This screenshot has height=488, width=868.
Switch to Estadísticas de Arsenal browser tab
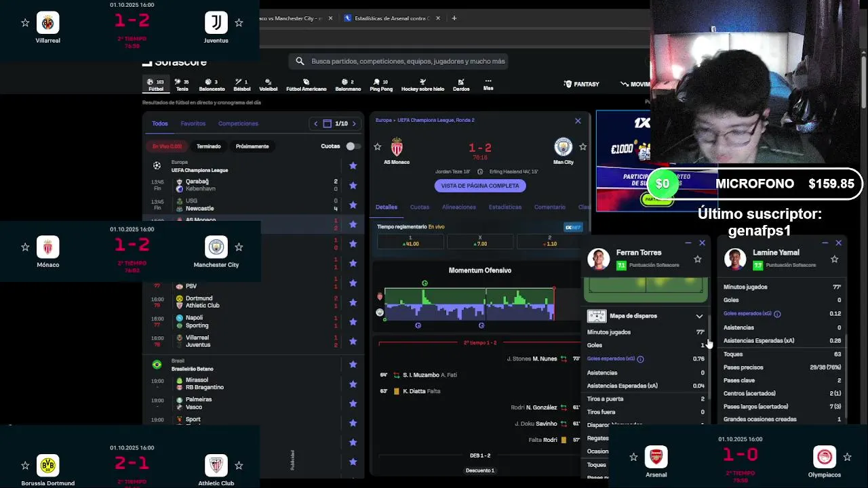392,18
